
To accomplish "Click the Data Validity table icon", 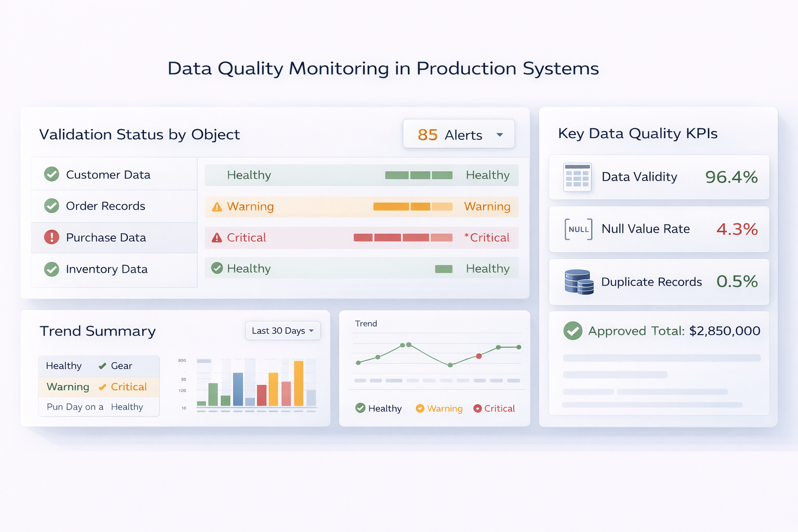I will (x=577, y=177).
